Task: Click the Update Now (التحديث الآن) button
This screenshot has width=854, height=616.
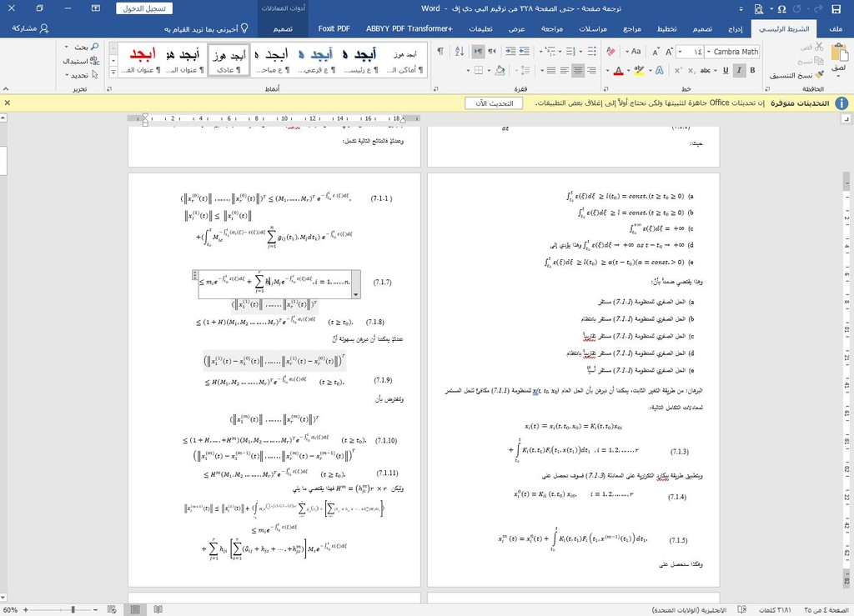Action: pyautogui.click(x=494, y=103)
